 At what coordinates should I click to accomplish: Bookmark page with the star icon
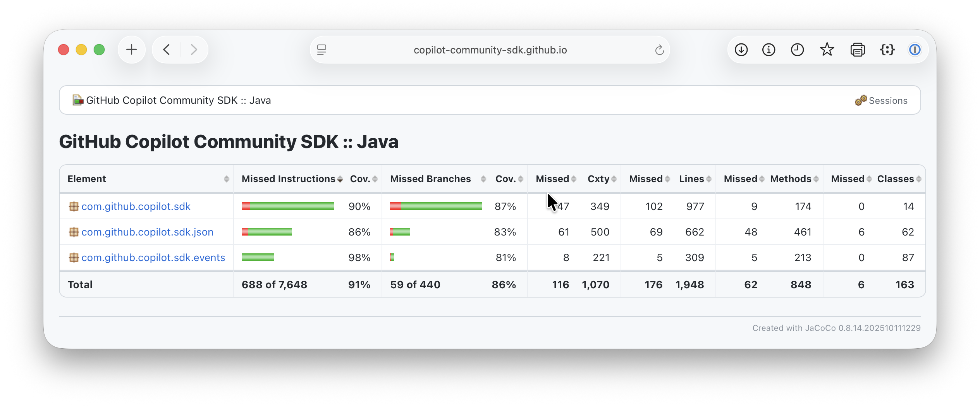827,50
